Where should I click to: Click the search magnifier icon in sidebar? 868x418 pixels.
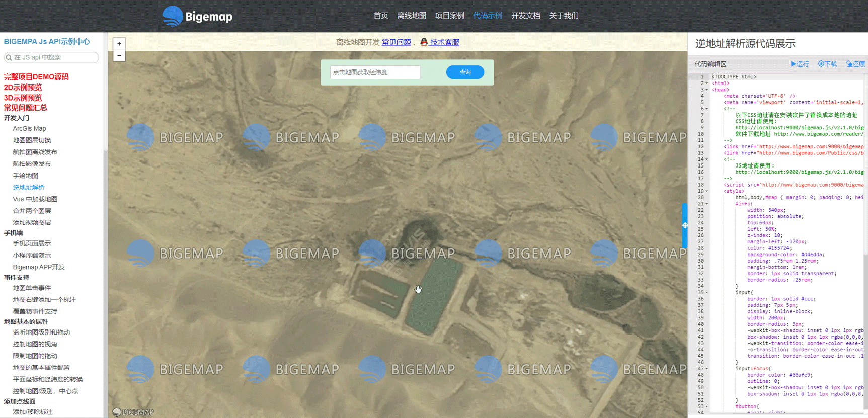9,58
